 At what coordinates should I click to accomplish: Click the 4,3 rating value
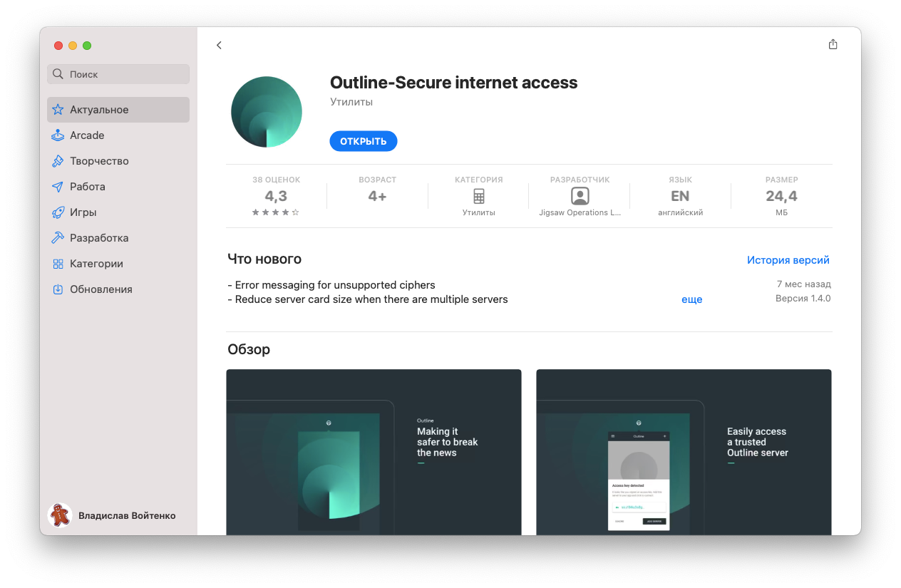tap(276, 196)
